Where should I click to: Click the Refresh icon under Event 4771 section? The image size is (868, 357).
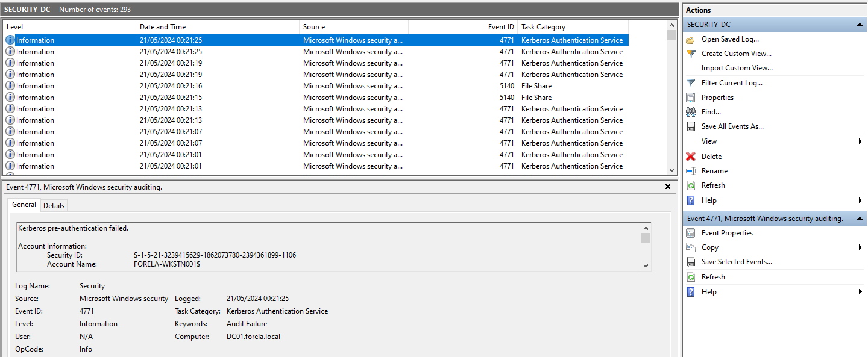tap(691, 277)
